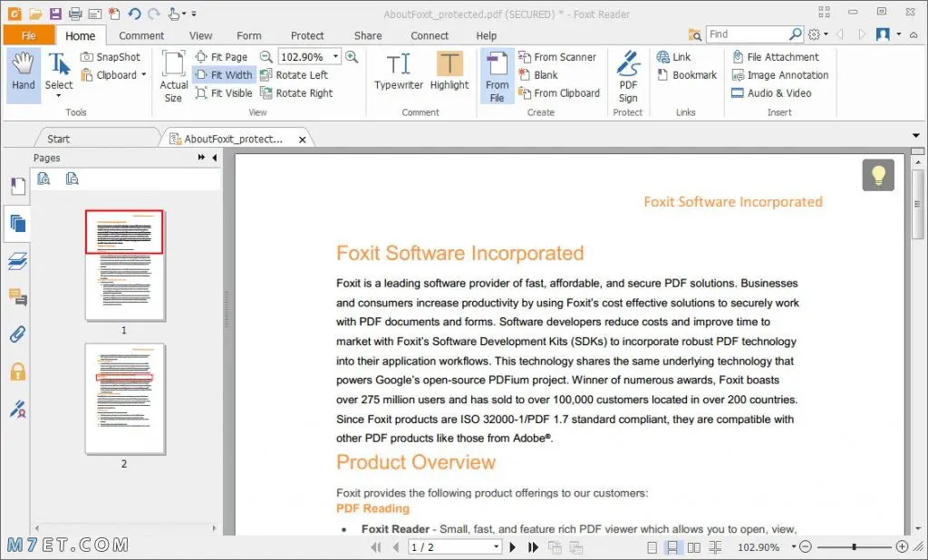Click the Find search field
Viewport: 928px width, 560px height.
(x=748, y=34)
